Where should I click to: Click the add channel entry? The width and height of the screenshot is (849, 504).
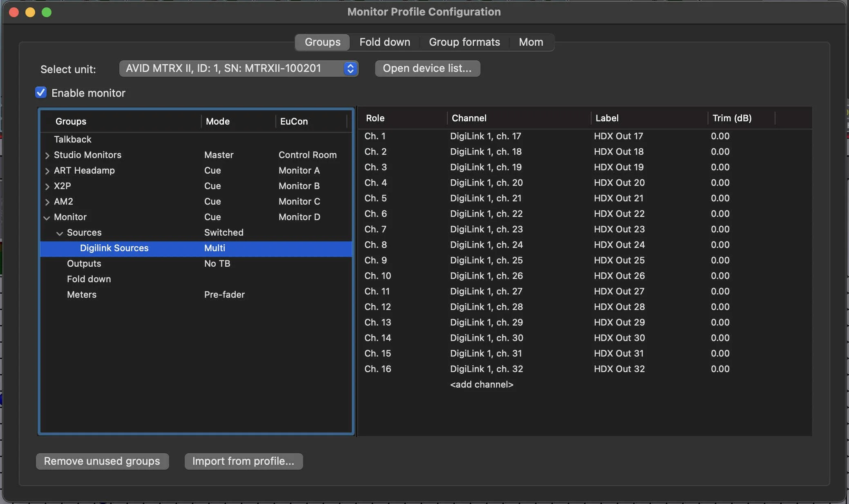click(x=481, y=384)
